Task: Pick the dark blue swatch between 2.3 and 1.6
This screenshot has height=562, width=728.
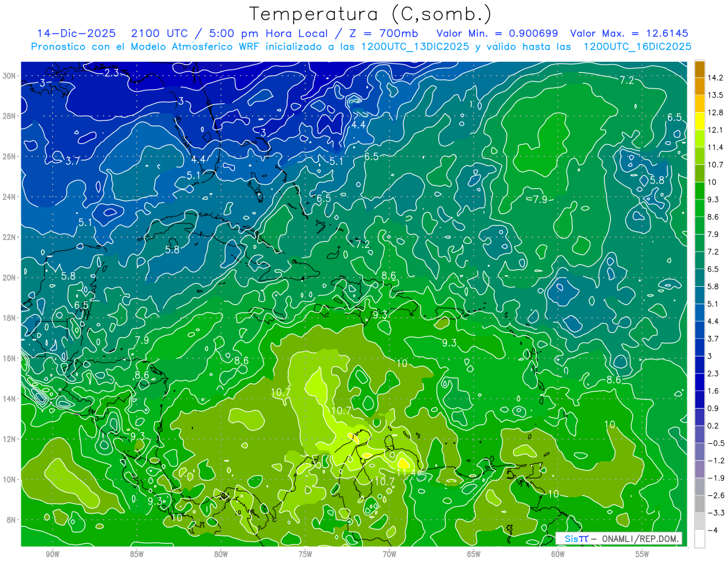Action: click(x=699, y=382)
